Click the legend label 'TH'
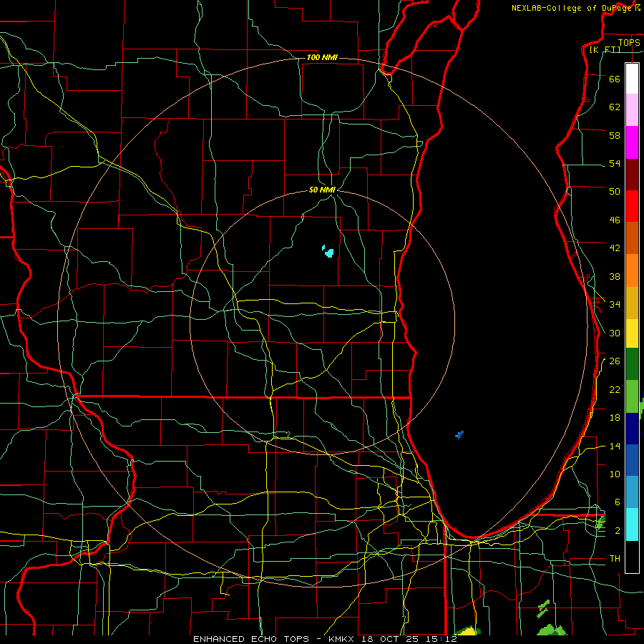Screen dimensions: 644x644 coord(615,559)
